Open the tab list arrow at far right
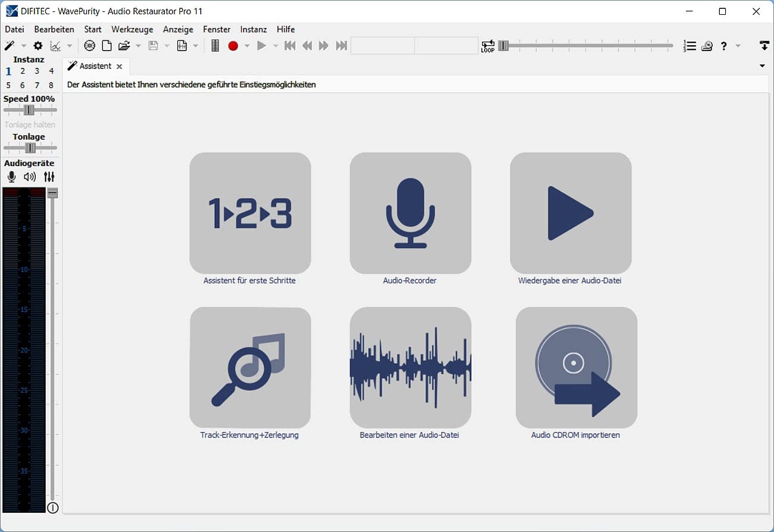The image size is (774, 532). coord(763,66)
